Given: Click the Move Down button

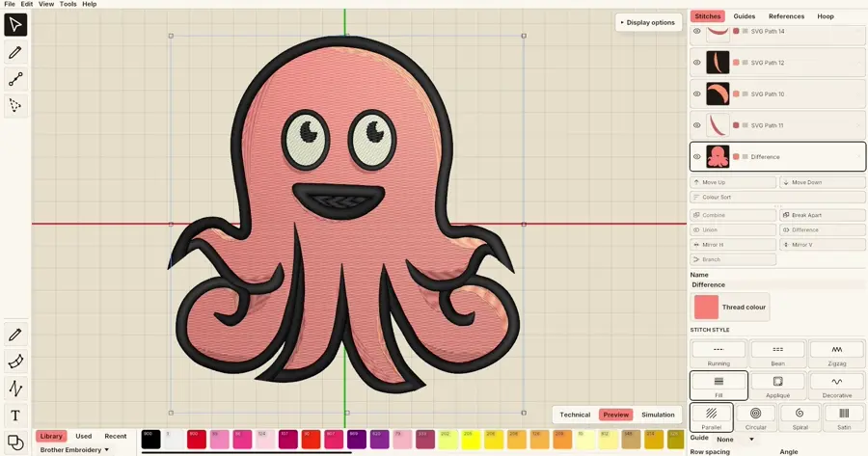Looking at the screenshot, I should click(822, 182).
